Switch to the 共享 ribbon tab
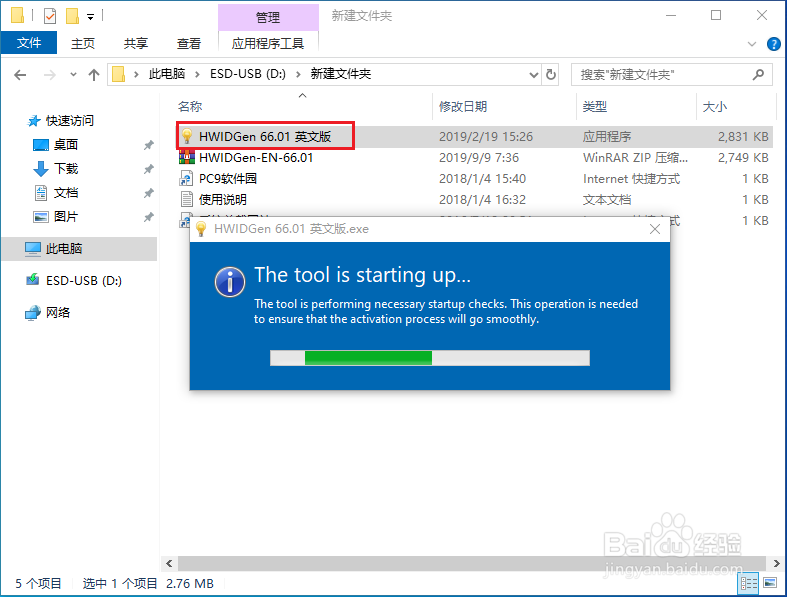787x597 pixels. [x=136, y=43]
